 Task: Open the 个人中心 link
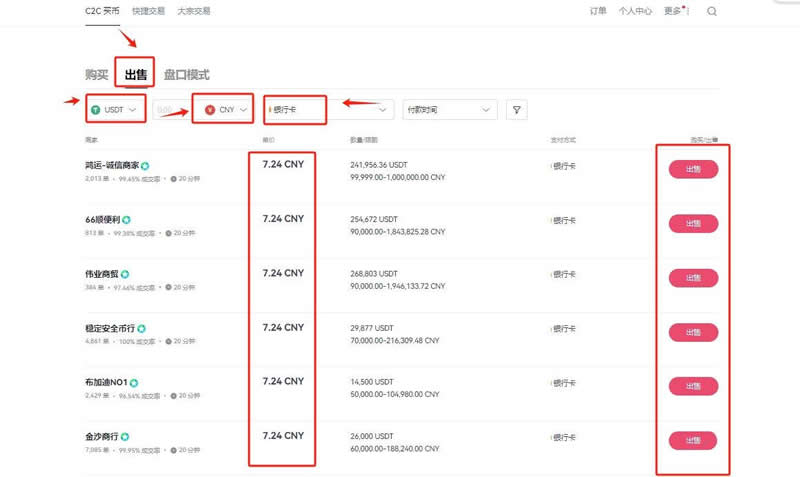coord(635,12)
